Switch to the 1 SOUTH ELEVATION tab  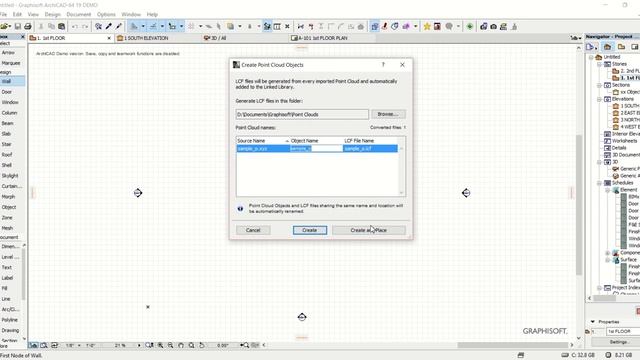[146, 38]
